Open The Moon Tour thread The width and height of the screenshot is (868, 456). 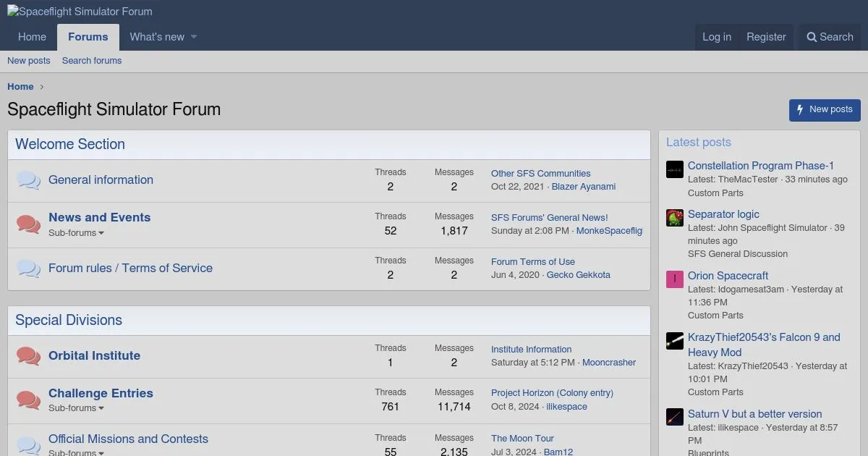522,439
